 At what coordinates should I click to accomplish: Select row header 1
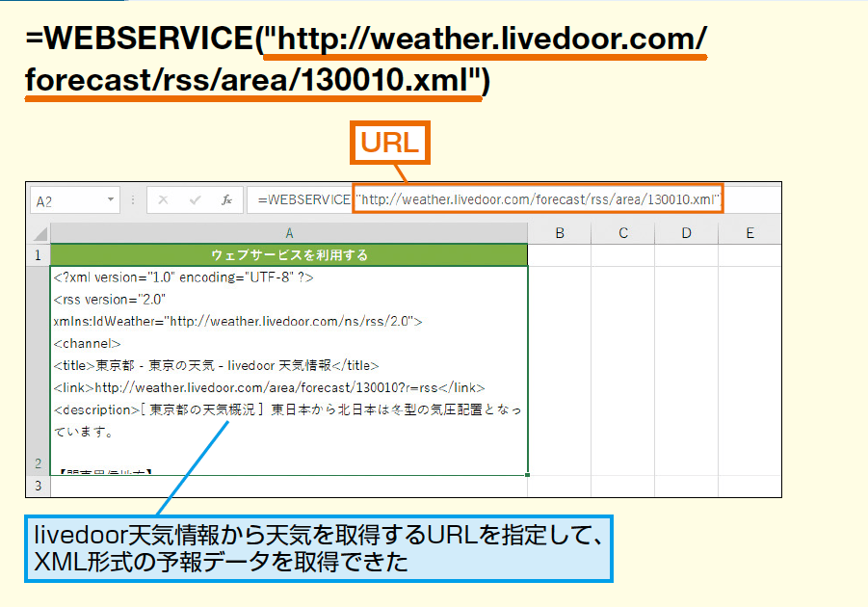coord(38,254)
